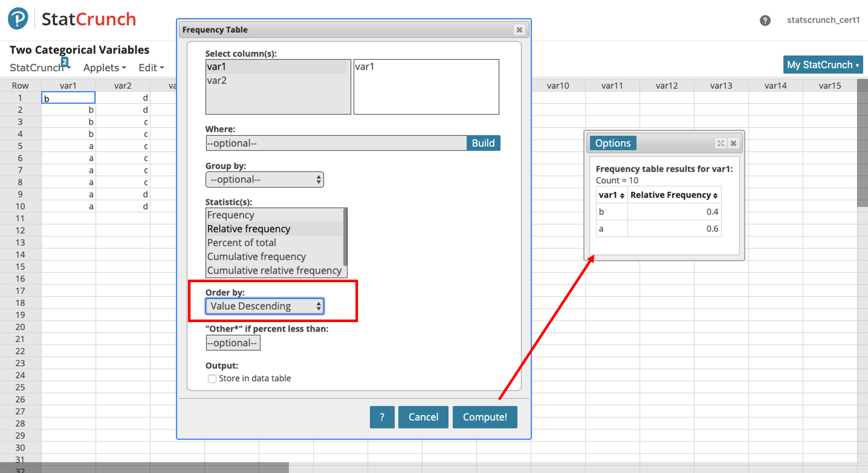Close the Frequency Table dialog
This screenshot has width=868, height=473.
pyautogui.click(x=519, y=29)
